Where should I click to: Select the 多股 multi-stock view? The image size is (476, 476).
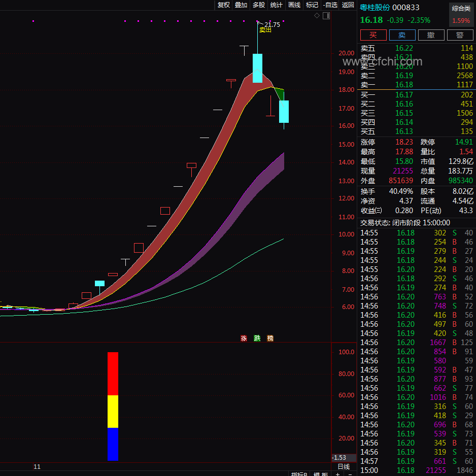pos(259,5)
